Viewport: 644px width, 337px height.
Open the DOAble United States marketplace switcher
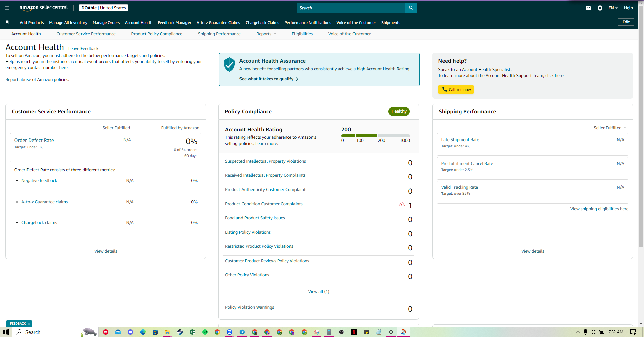pos(104,8)
